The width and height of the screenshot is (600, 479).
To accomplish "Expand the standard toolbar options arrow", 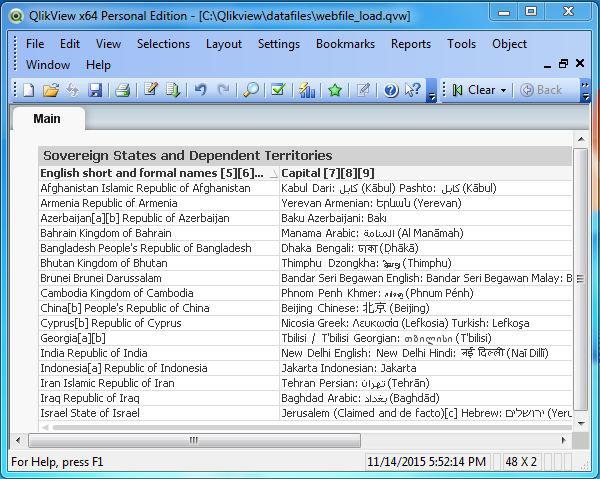I will [x=431, y=91].
